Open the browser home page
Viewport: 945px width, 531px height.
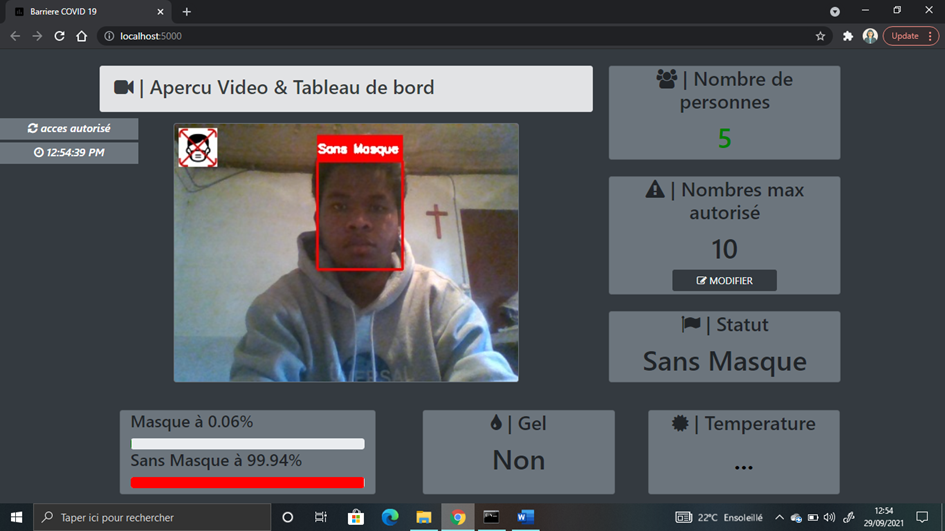81,36
